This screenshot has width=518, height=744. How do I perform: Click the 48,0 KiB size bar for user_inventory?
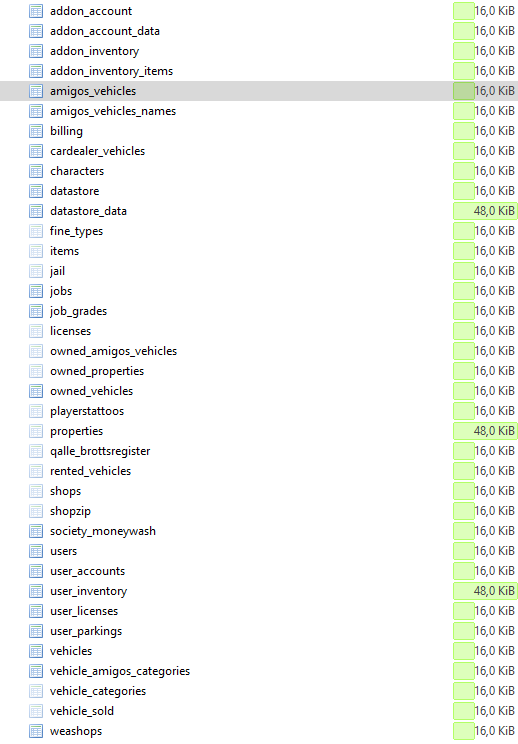(x=485, y=591)
